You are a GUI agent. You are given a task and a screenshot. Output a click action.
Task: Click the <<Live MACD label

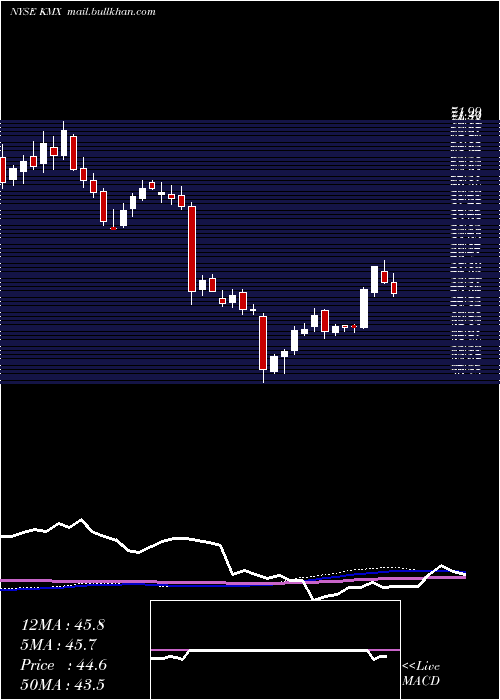pyautogui.click(x=421, y=674)
